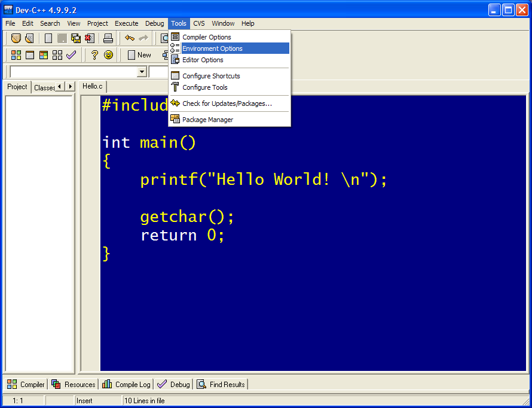Click the Run program toolbar icon
Viewport: 532px width, 408px height.
pyautogui.click(x=29, y=55)
